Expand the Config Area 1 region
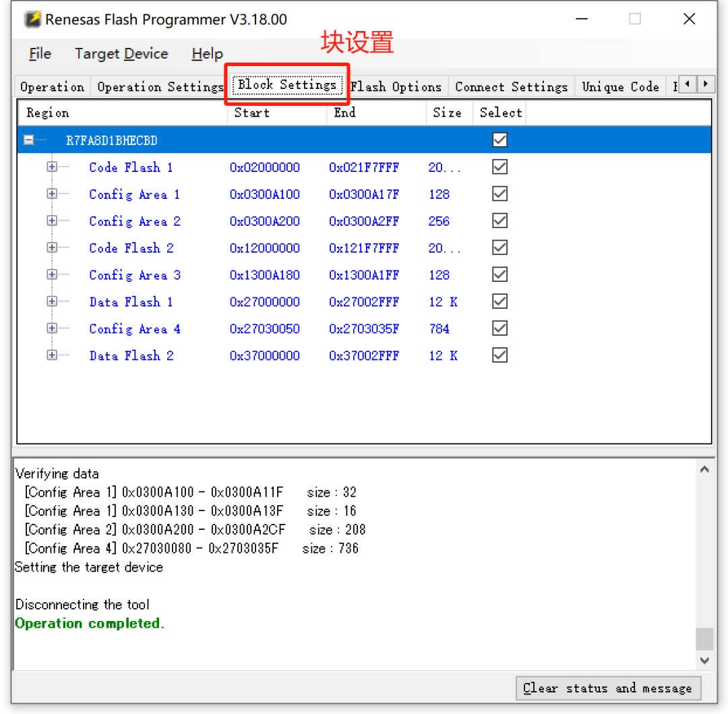The image size is (728, 714). pyautogui.click(x=52, y=194)
